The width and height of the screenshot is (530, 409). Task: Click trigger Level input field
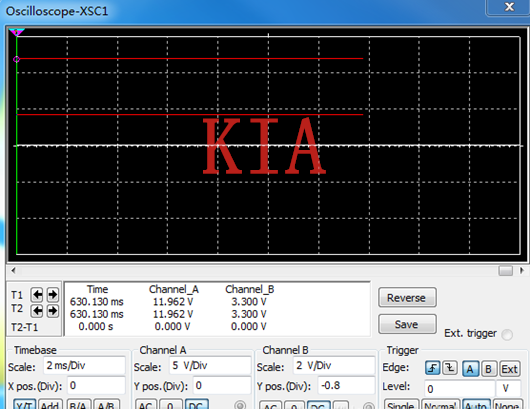pos(459,388)
